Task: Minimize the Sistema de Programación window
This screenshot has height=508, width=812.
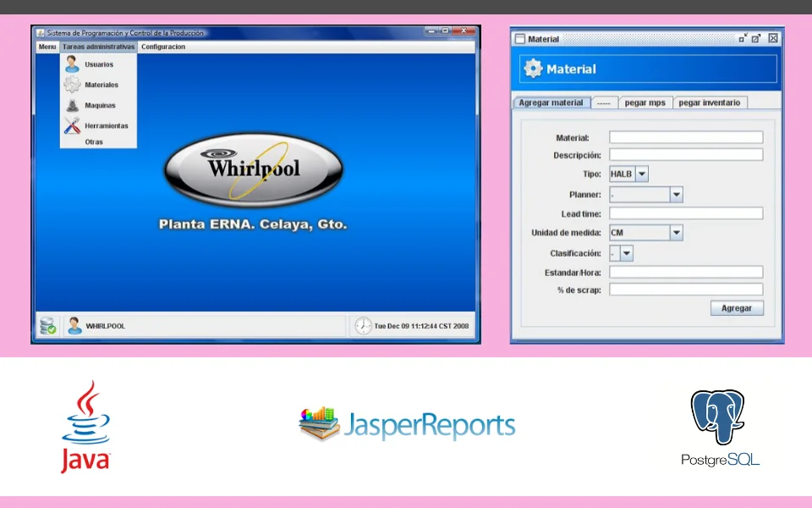Action: [431, 31]
